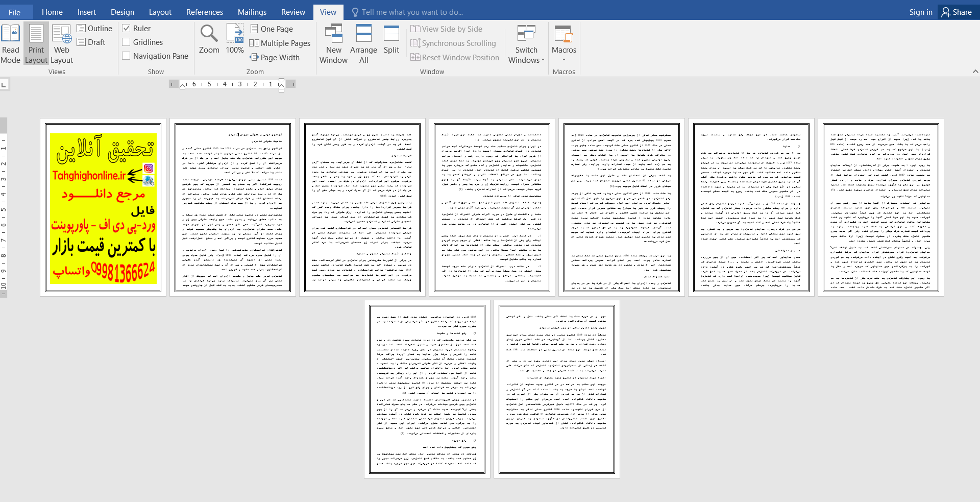980x502 pixels.
Task: Click the Share button
Action: point(957,12)
